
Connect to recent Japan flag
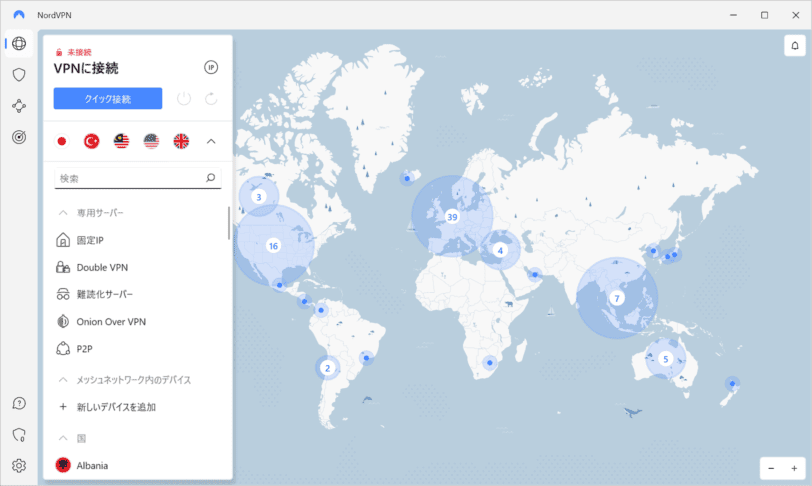point(62,141)
